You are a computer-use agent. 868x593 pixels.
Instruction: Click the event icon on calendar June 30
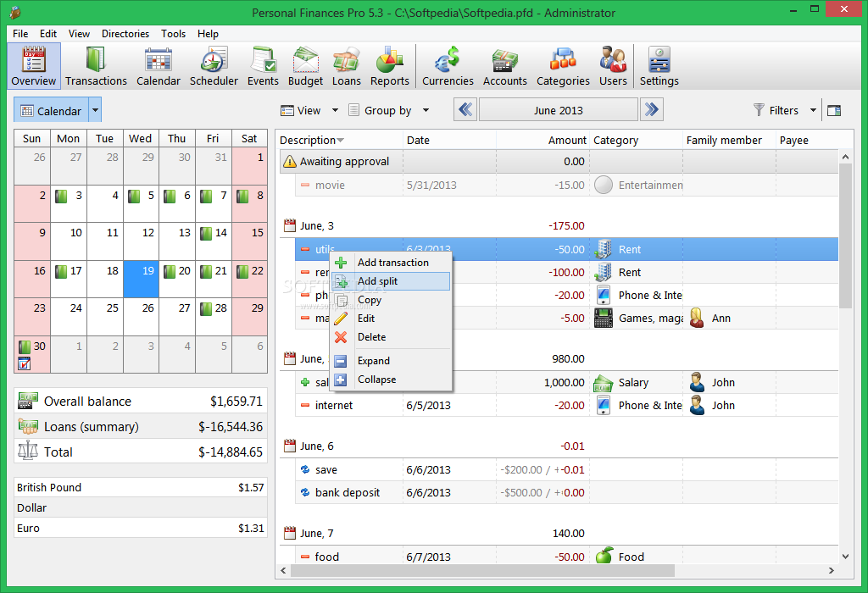click(24, 363)
